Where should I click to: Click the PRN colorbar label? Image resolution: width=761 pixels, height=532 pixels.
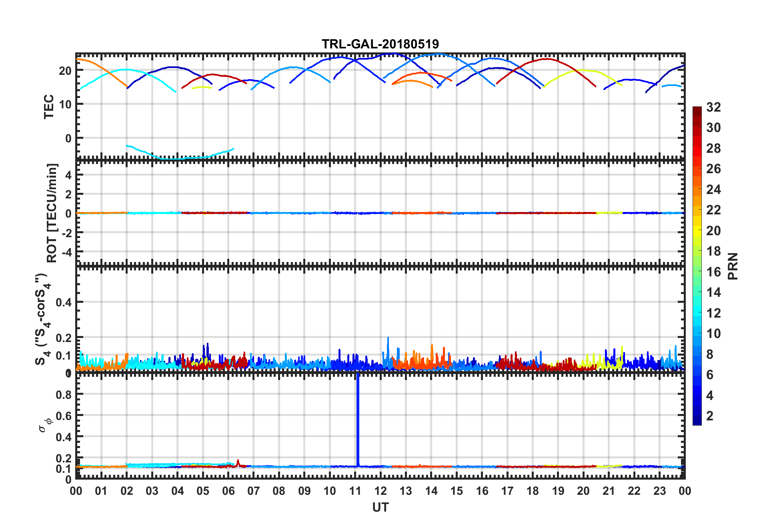[x=733, y=266]
